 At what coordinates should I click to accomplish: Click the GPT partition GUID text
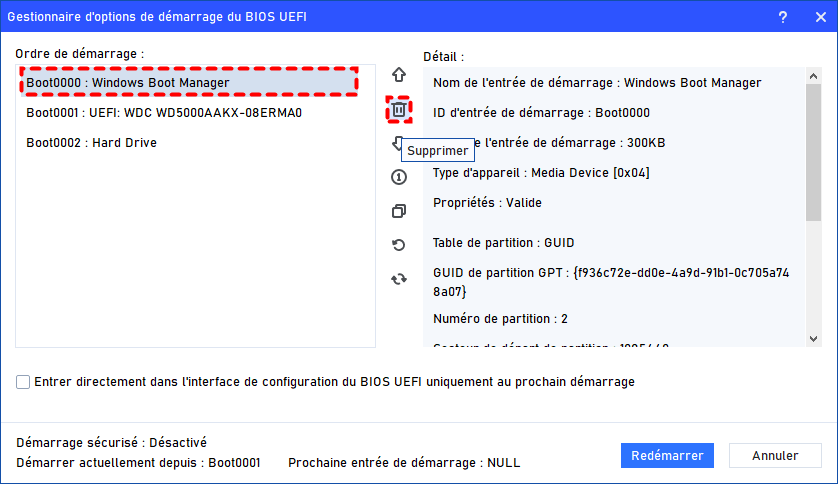pos(614,281)
